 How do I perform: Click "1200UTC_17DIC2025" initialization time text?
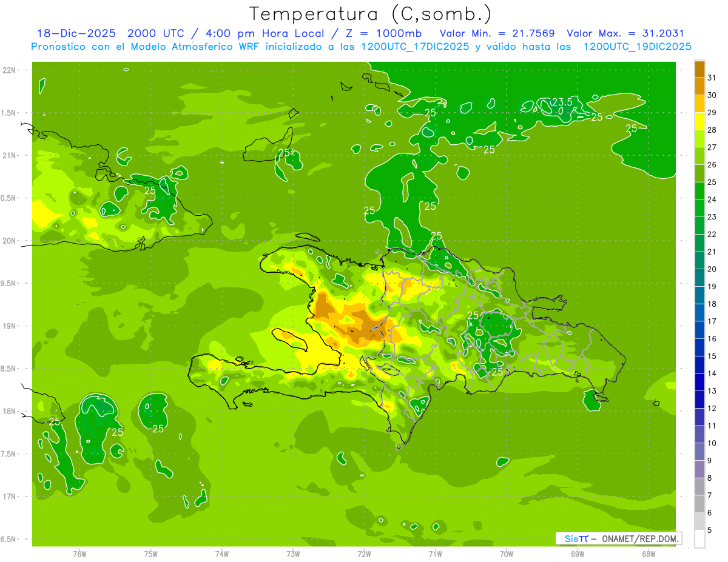click(415, 47)
